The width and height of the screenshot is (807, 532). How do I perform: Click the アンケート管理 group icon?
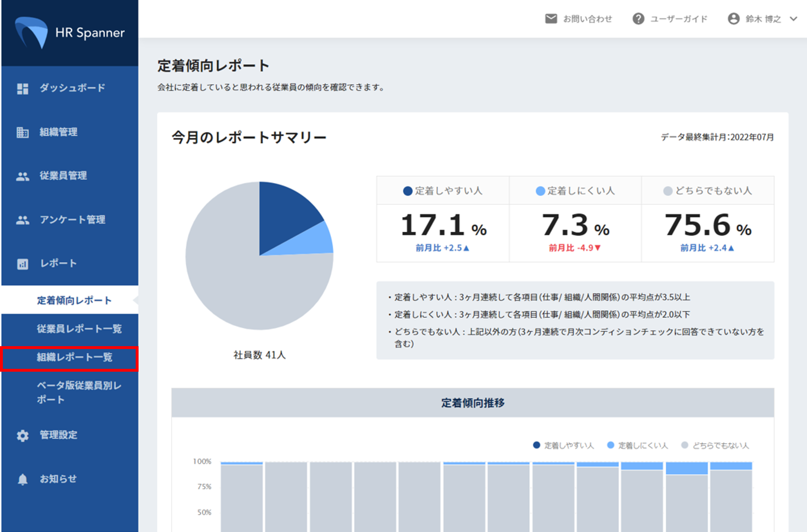click(22, 219)
